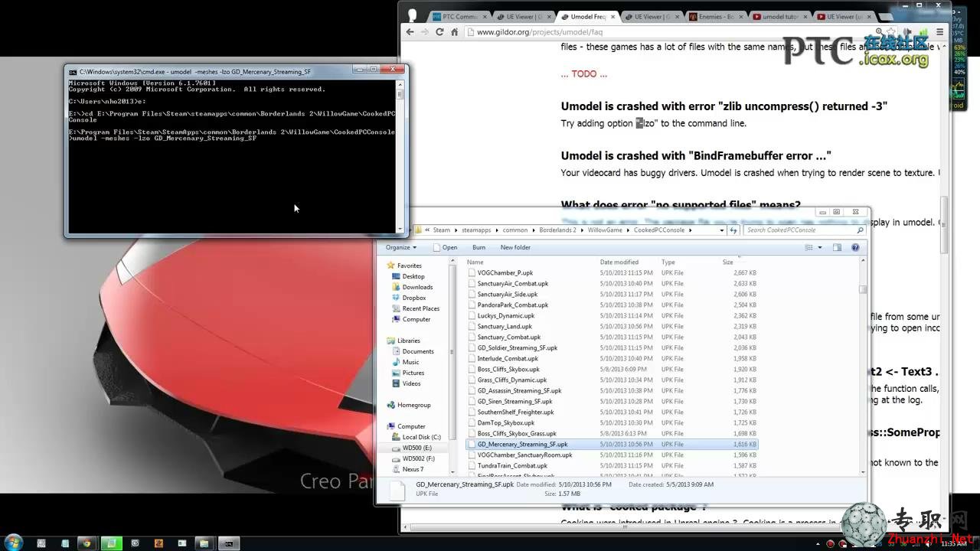Select Desktop under Favorites
This screenshot has height=551, width=980.
pos(413,276)
